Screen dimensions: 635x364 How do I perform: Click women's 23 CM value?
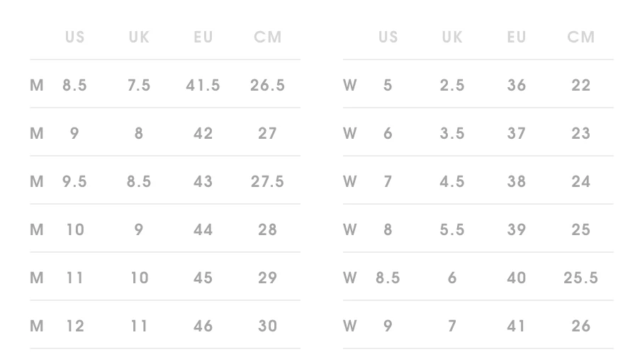[581, 133]
